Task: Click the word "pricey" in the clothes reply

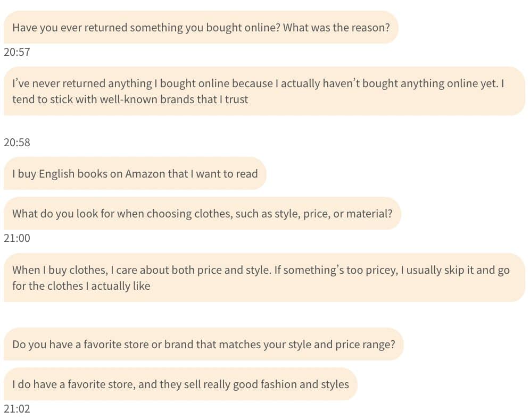Action: [379, 270]
